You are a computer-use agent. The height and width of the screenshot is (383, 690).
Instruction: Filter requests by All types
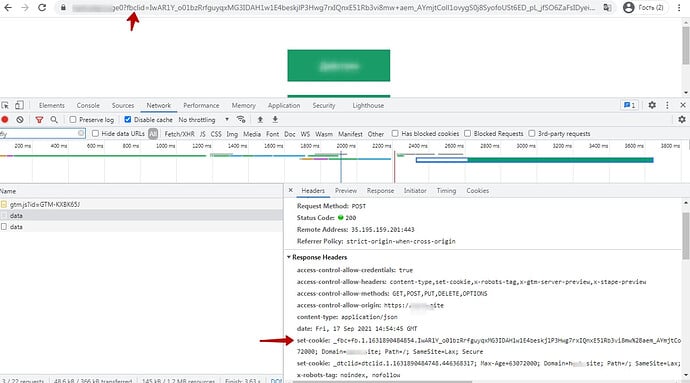tap(153, 134)
